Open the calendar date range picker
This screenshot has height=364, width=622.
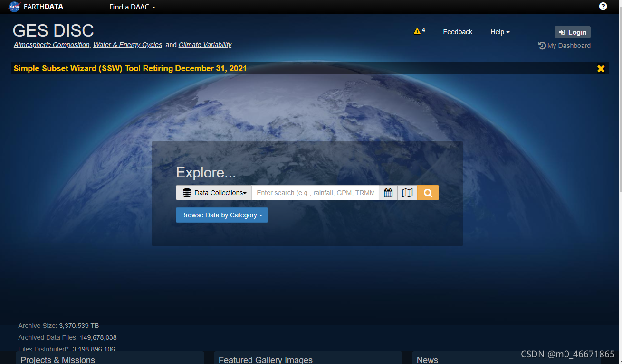point(388,193)
